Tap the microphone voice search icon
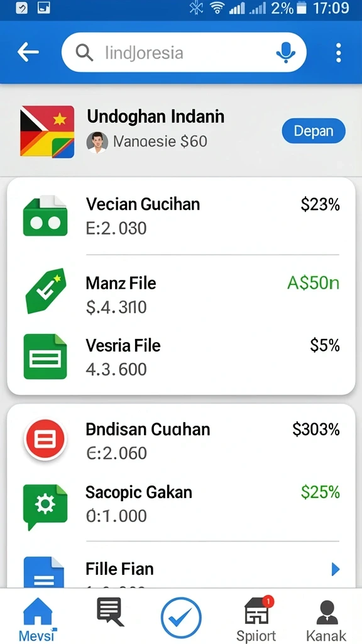Screen dimensions: 362x644 tap(286, 52)
